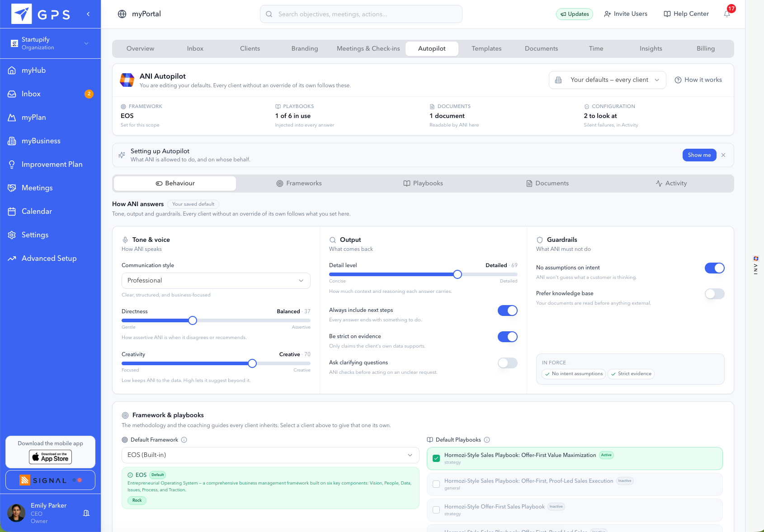Viewport: 764px width, 532px height.
Task: Click the Detail level slider handle
Action: click(x=457, y=274)
